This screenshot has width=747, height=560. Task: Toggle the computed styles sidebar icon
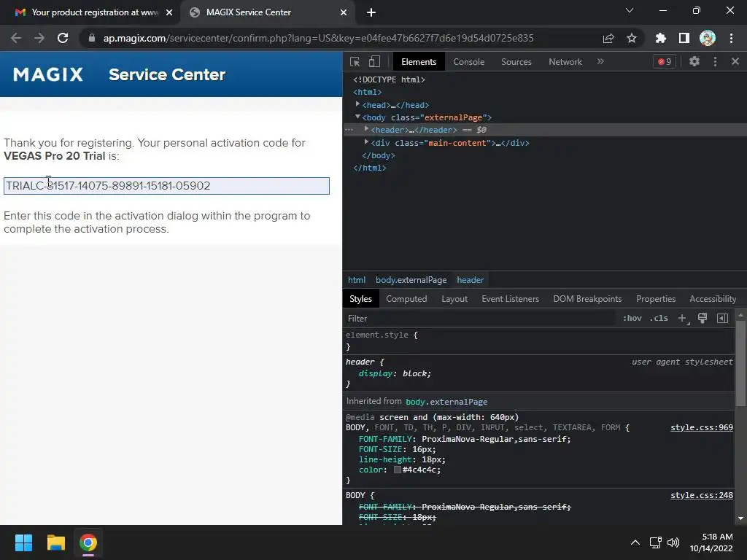click(x=722, y=318)
